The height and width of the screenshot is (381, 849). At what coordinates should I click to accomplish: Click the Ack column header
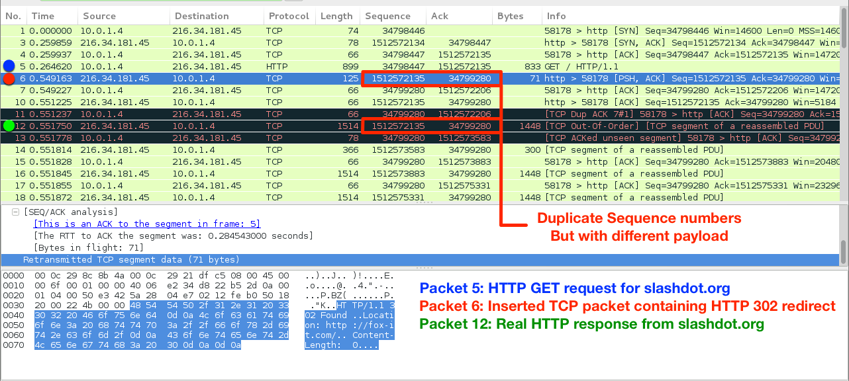[x=459, y=16]
